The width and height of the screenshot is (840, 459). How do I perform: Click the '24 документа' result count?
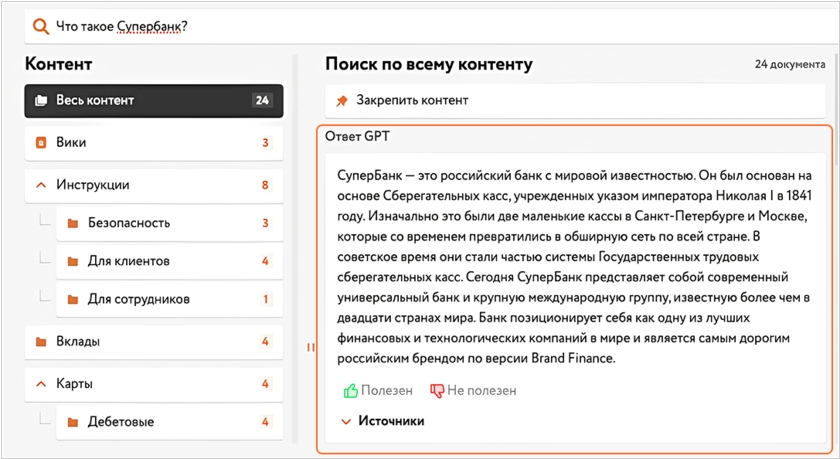point(790,64)
